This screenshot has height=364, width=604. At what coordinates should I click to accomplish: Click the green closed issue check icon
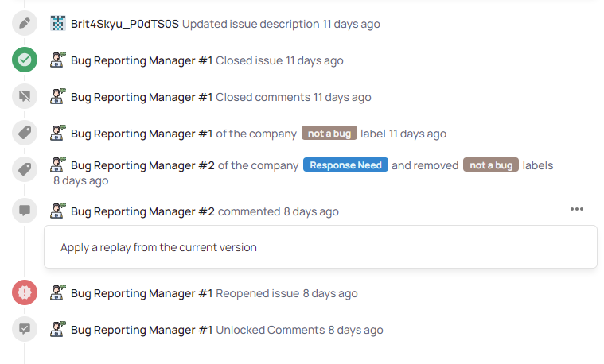(25, 60)
